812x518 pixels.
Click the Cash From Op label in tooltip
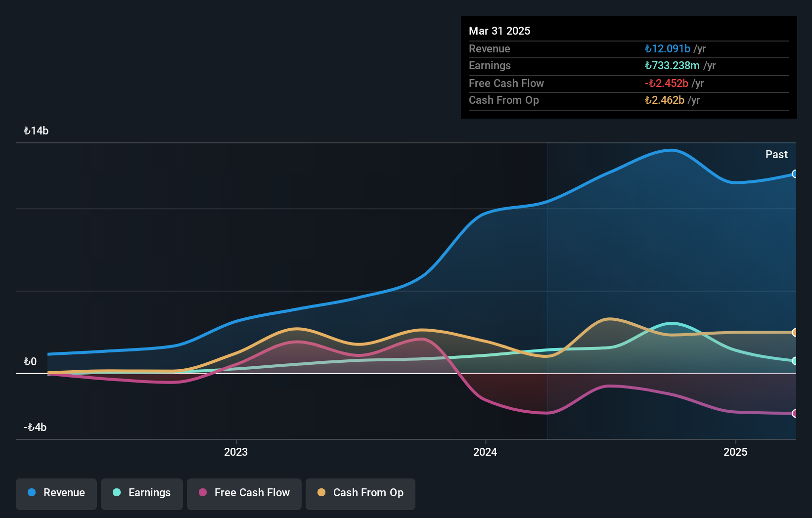504,100
